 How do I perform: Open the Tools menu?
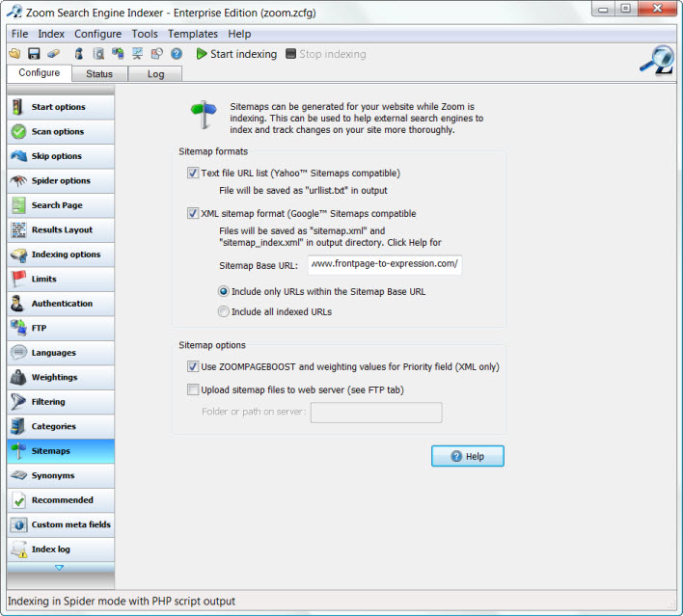(145, 34)
